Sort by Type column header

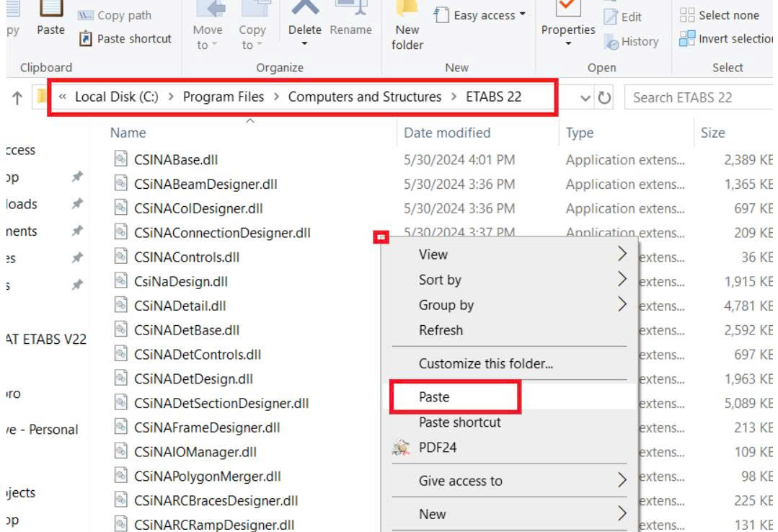point(580,133)
